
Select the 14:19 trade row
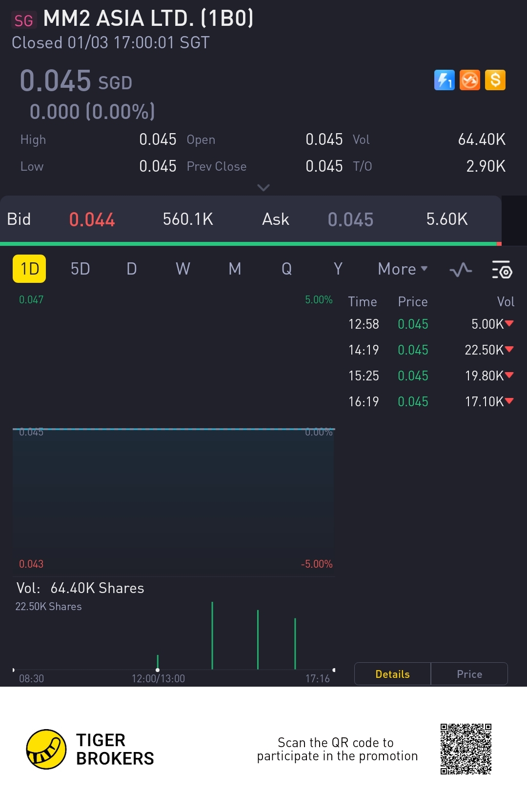430,350
